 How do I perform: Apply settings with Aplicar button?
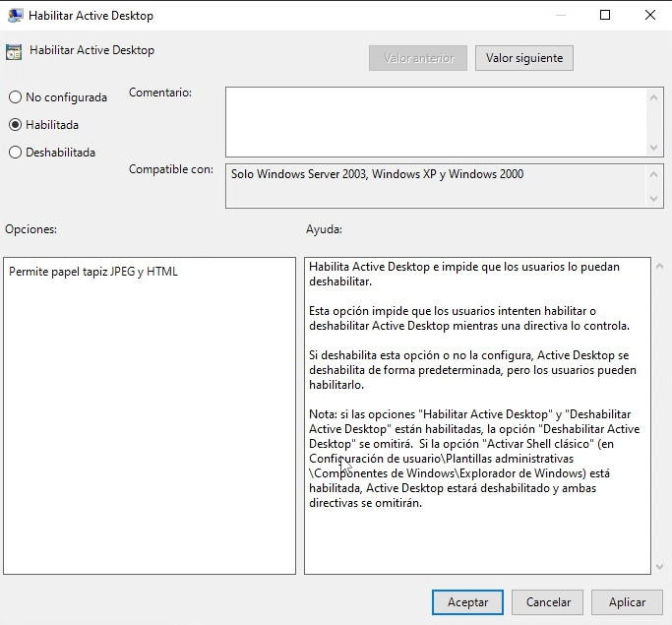pyautogui.click(x=627, y=602)
